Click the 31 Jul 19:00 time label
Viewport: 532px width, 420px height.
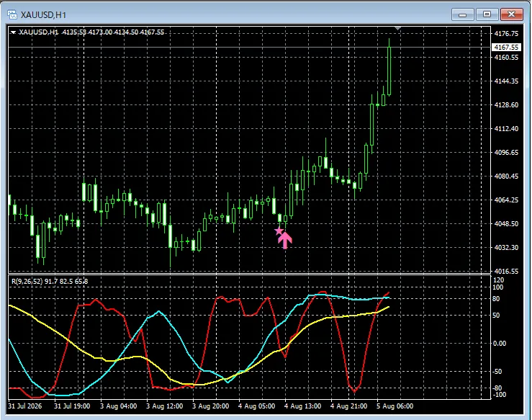click(x=72, y=406)
